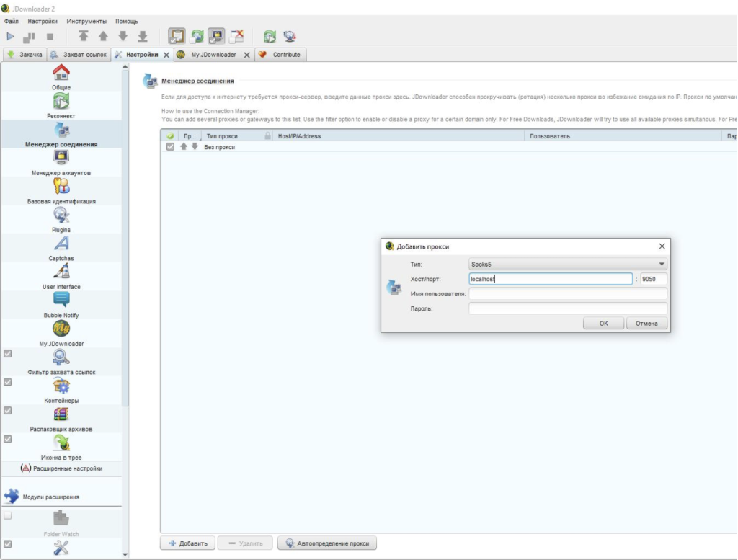Viewport: 738px width, 560px height.
Task: Switch to the Закачка tab
Action: [25, 55]
